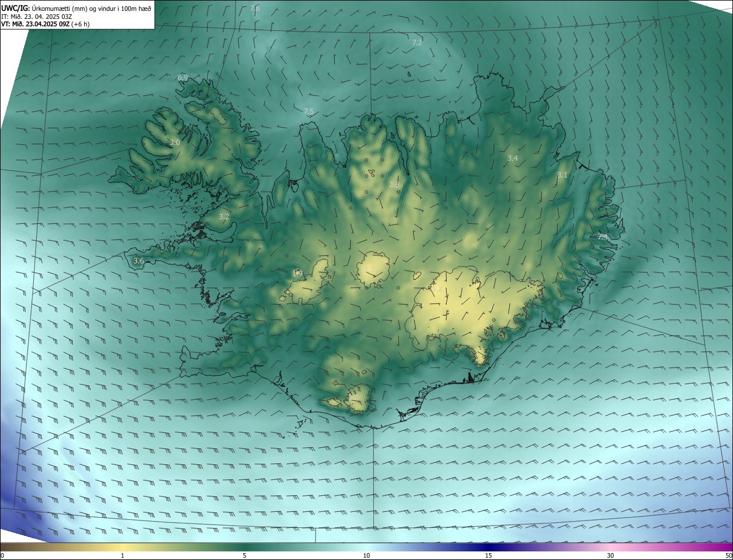Image resolution: width=733 pixels, height=560 pixels.
Task: Click the 1.2 value label on the map
Action: click(x=437, y=290)
